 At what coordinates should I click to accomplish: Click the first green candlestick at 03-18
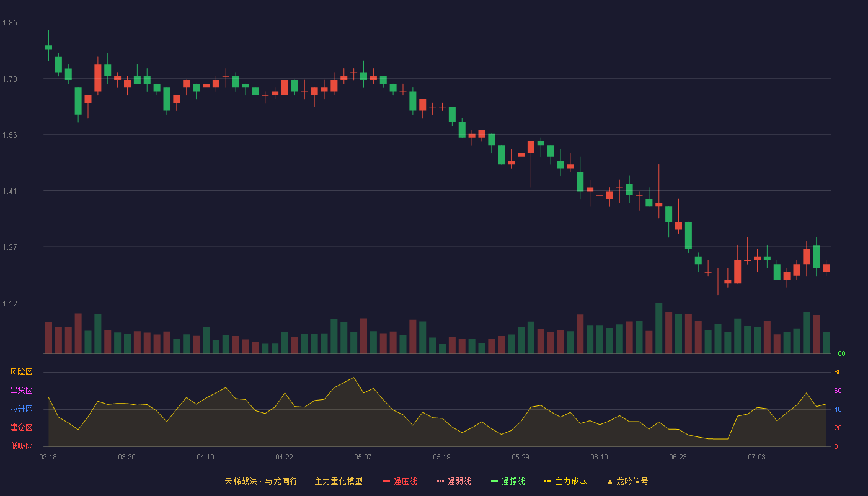pyautogui.click(x=48, y=47)
